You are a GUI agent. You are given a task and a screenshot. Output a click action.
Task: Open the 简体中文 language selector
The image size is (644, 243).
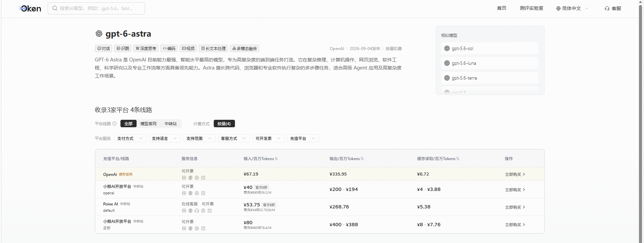[x=572, y=8]
